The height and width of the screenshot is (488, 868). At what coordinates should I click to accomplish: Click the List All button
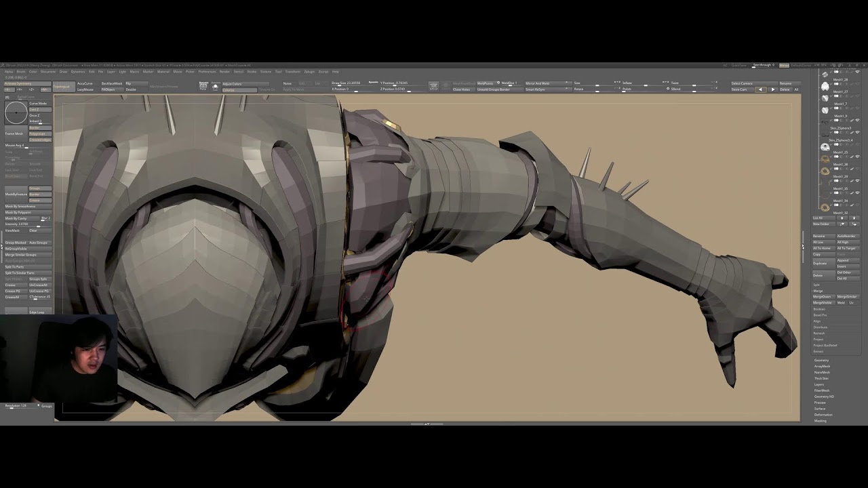(x=824, y=218)
